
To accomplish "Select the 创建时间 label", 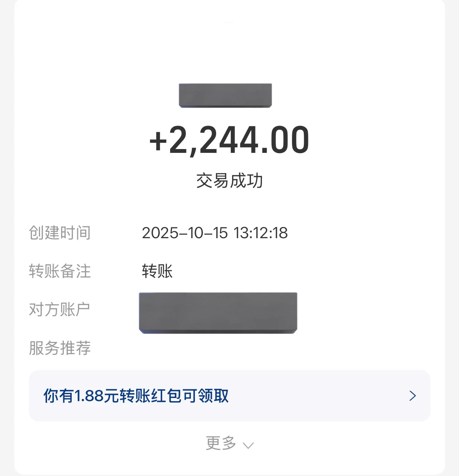I will point(60,233).
